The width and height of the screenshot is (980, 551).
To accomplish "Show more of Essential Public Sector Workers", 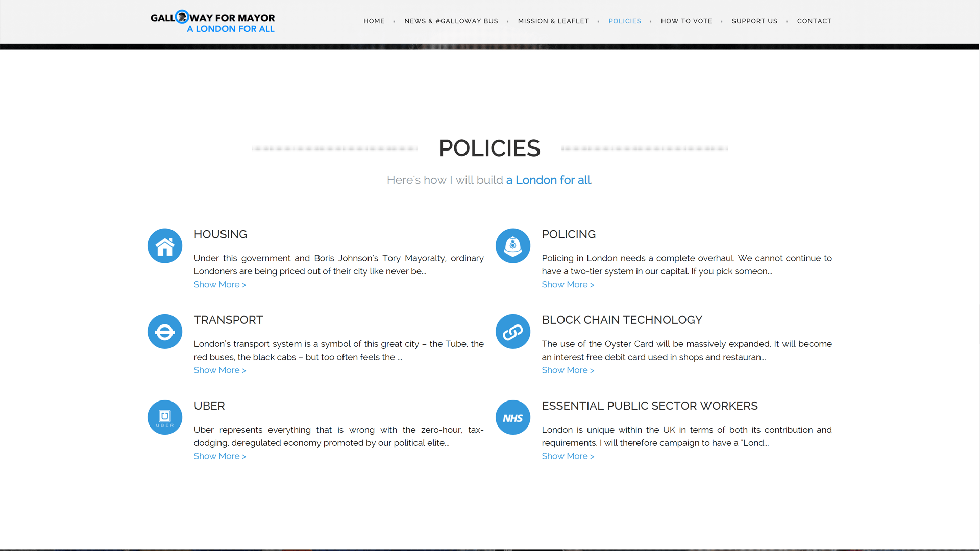I will [568, 456].
